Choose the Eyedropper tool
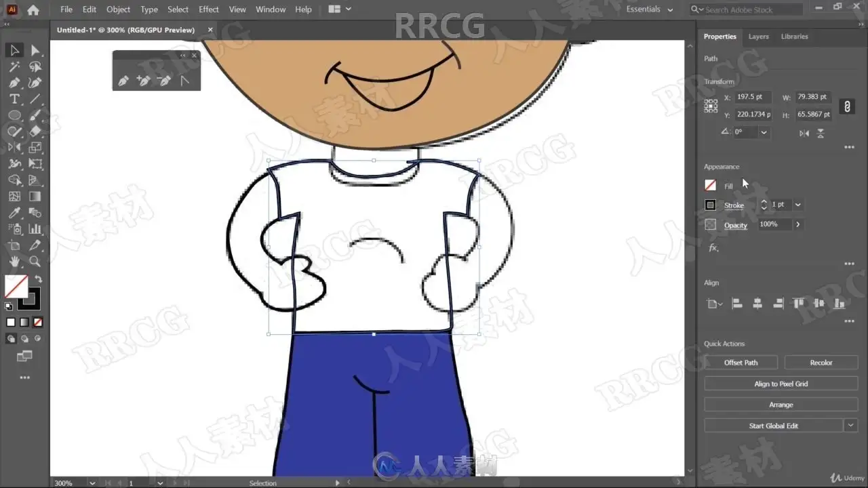The image size is (868, 488). click(x=14, y=213)
